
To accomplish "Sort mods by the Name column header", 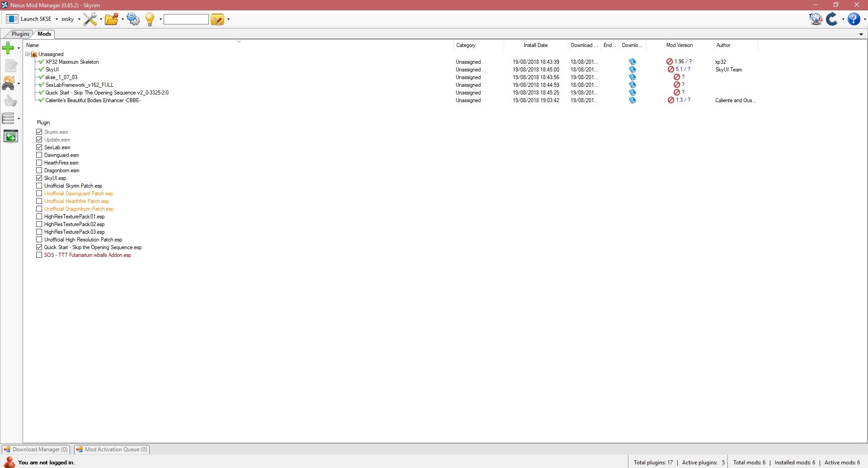I will pos(238,45).
